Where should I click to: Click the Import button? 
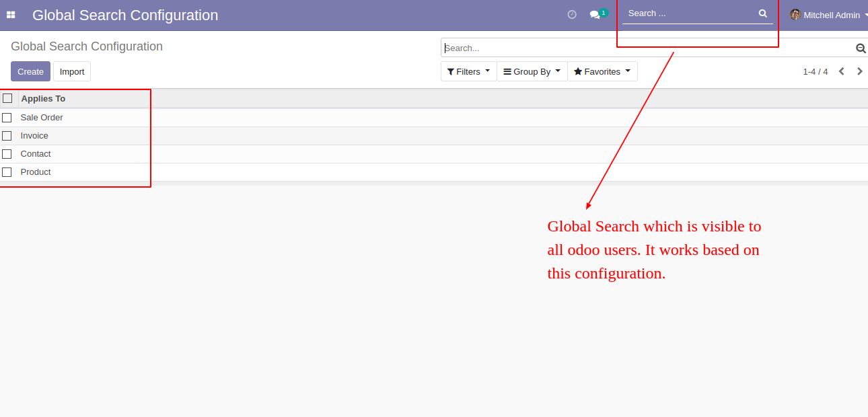coord(72,71)
